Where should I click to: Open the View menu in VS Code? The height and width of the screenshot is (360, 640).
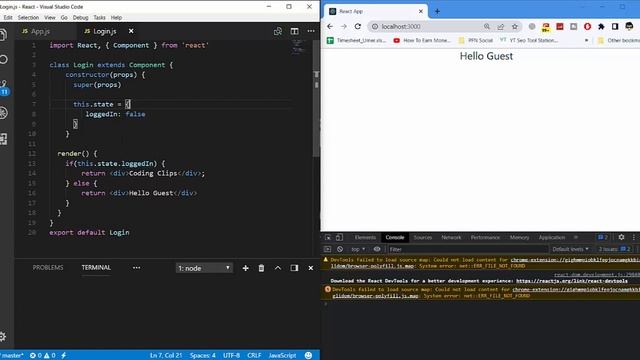(x=50, y=18)
